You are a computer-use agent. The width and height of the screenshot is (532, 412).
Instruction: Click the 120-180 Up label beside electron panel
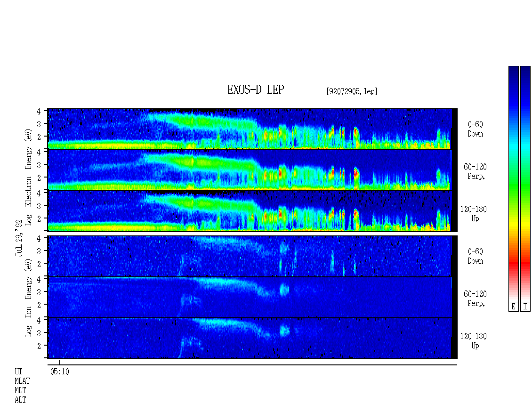473,214
